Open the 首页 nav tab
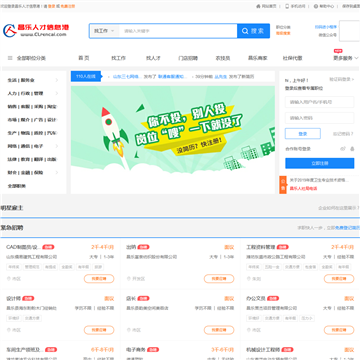This screenshot has height=360, width=360. [x=84, y=58]
